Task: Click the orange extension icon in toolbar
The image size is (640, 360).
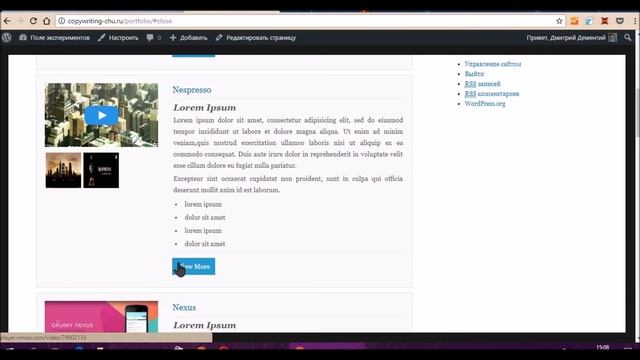Action: click(574, 21)
